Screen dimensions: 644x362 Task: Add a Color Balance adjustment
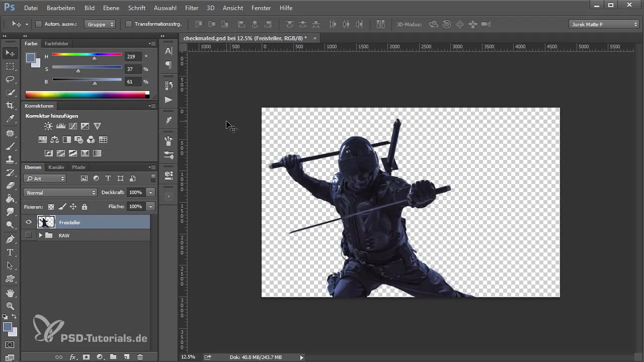(x=55, y=140)
